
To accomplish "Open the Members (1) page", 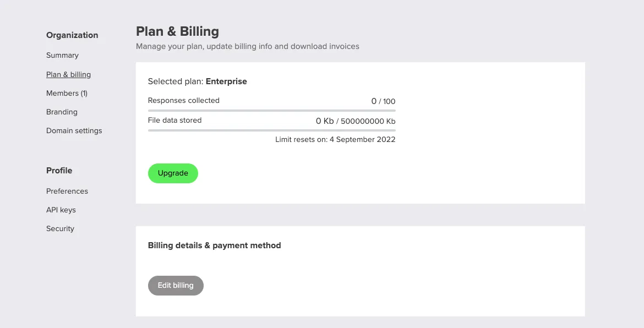I will 67,93.
